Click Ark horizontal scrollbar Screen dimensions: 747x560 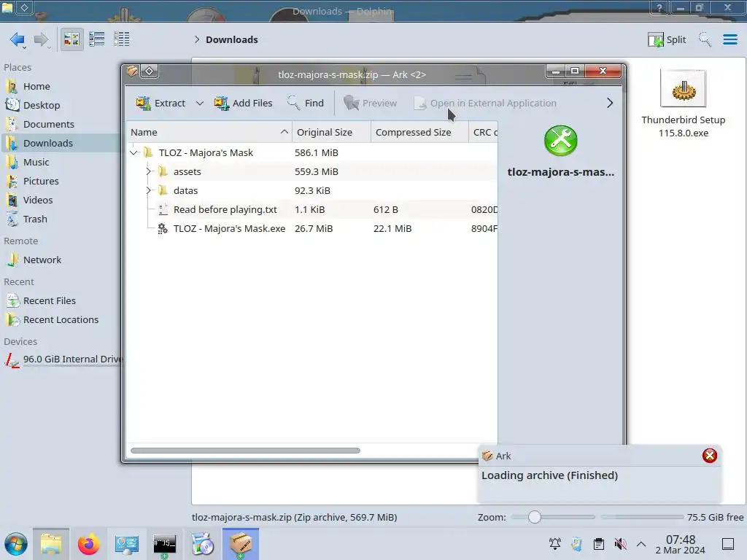245,451
